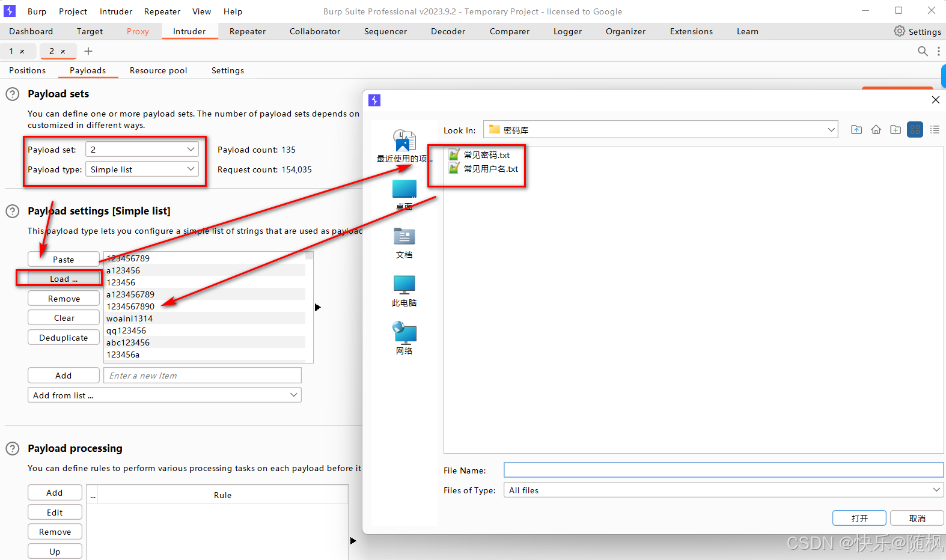The height and width of the screenshot is (560, 946).
Task: Select payload entry woaini1314
Action: pos(204,318)
